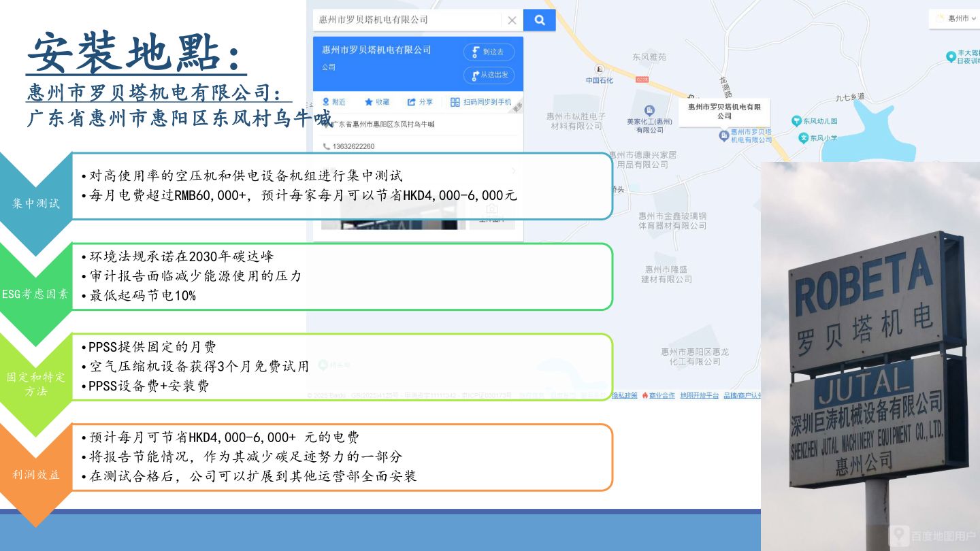
Task: Click the 惠州市金鑫玻璃钢体育器材有限公司 map label
Action: coord(672,220)
